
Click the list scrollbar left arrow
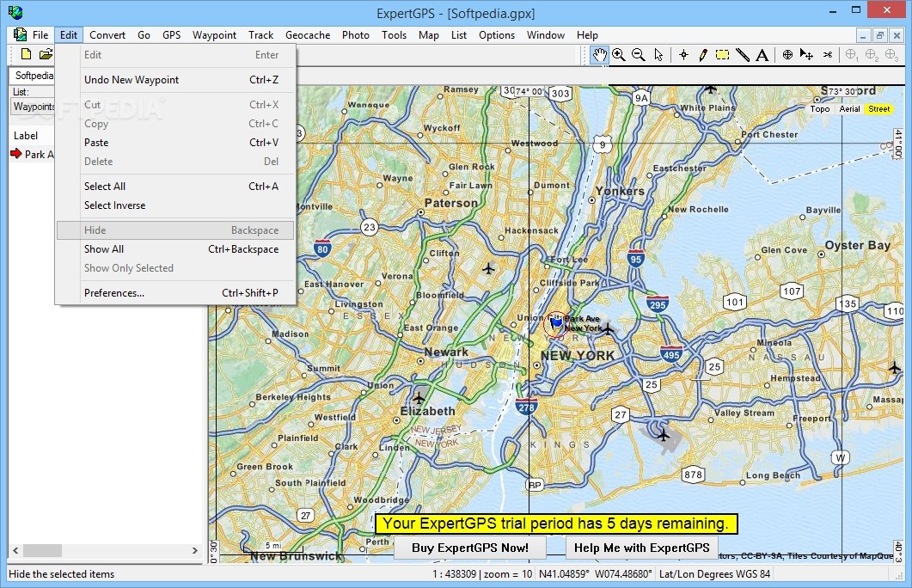[15, 550]
